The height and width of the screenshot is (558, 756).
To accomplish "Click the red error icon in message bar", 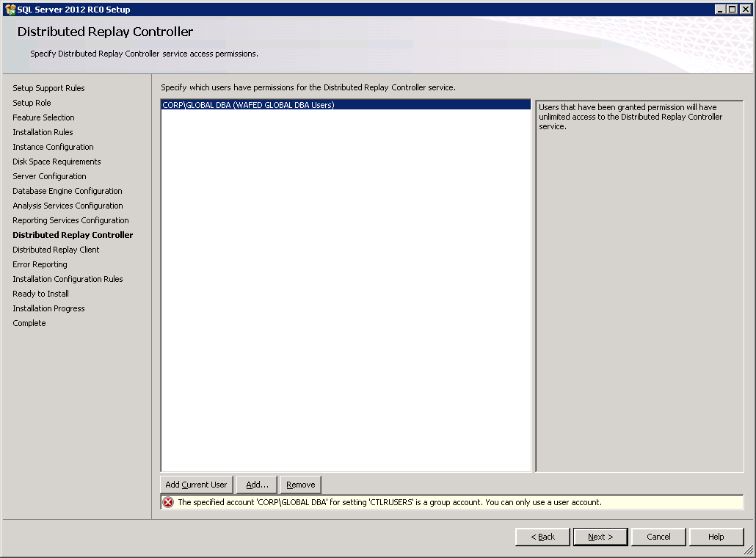I will click(x=169, y=503).
